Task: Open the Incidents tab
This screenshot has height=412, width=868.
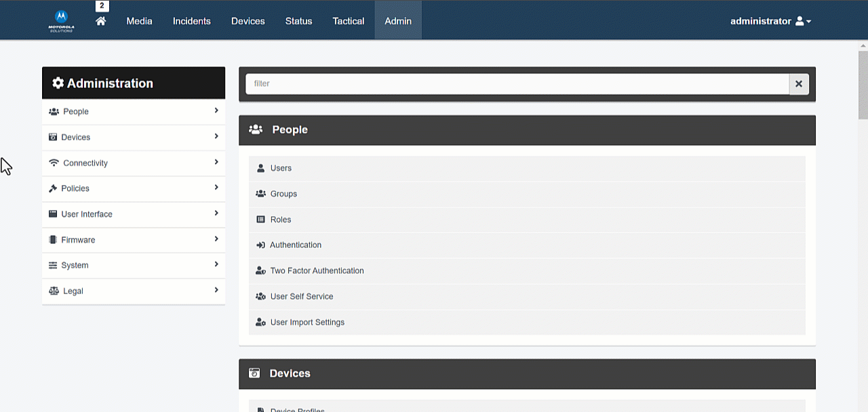Action: click(191, 21)
